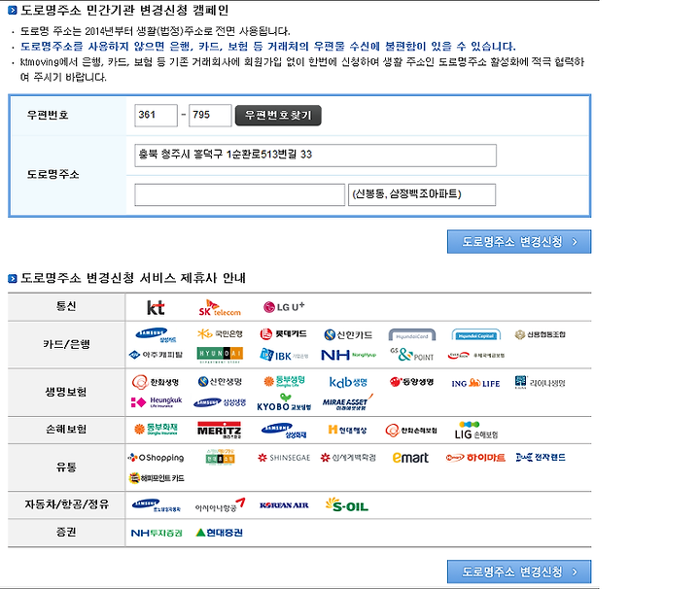Click the 해피포인트 카드 logo
The image size is (700, 589).
(x=157, y=478)
